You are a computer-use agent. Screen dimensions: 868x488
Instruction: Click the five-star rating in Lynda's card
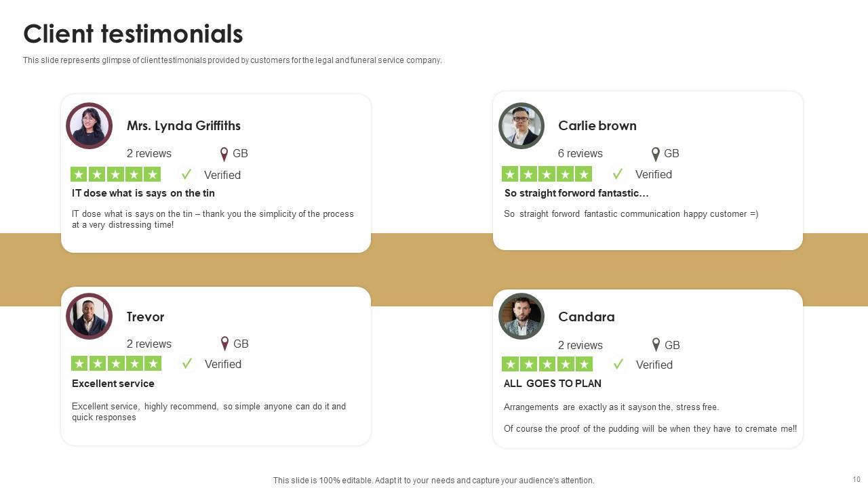pos(116,175)
